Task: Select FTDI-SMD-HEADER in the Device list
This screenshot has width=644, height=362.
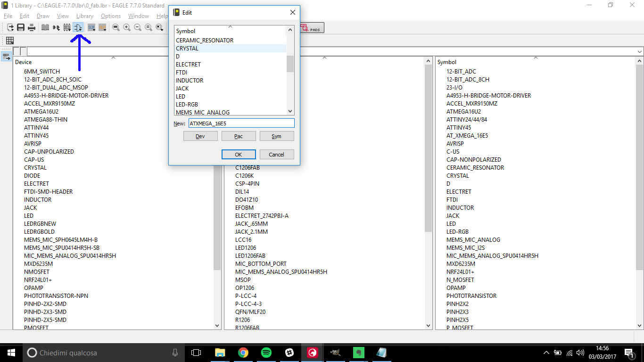Action: (48, 192)
